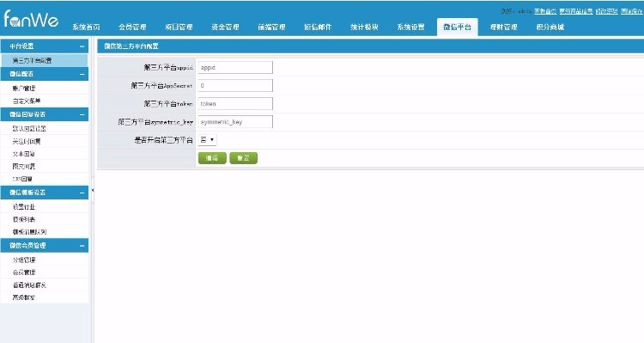This screenshot has height=343, width=644.
Task: Open the 项目管理 top menu
Action: point(179,28)
